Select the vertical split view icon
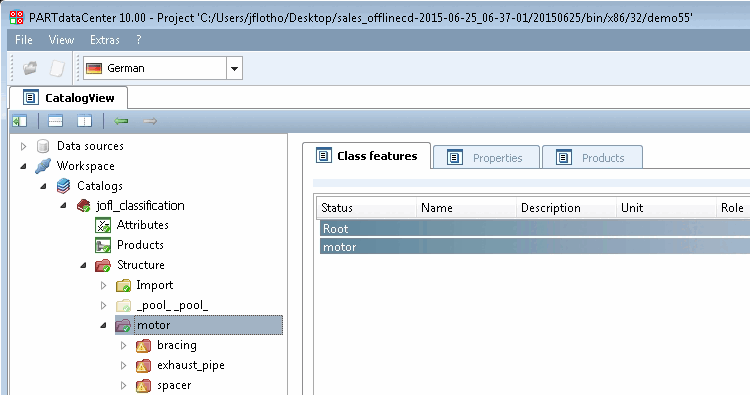 [x=85, y=121]
